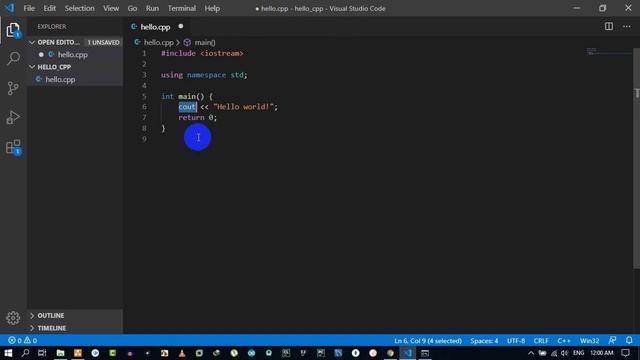Select hello.cpp under Open Editors
The height and width of the screenshot is (360, 640).
75,55
